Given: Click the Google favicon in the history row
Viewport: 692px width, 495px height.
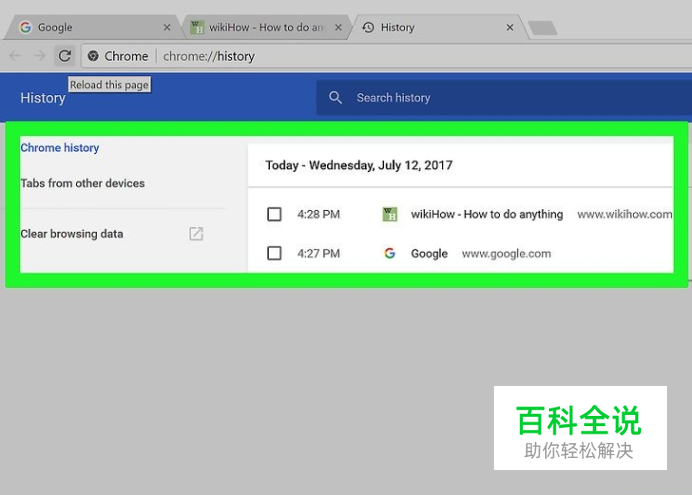Looking at the screenshot, I should pos(390,253).
